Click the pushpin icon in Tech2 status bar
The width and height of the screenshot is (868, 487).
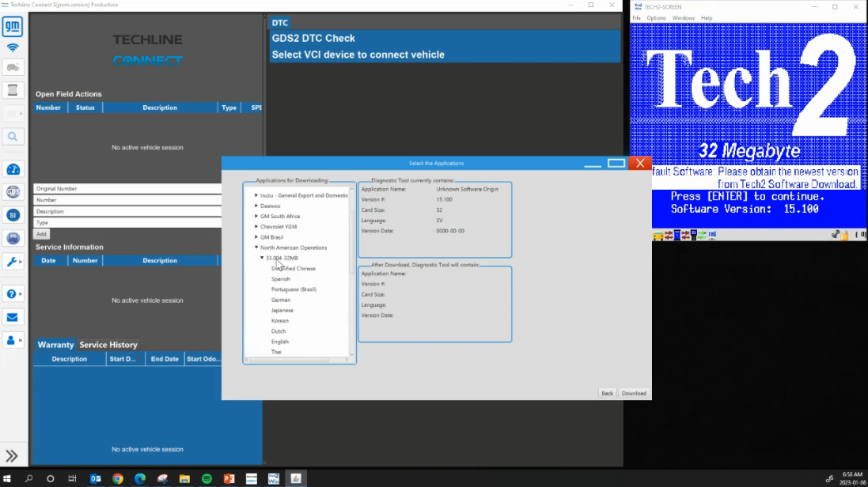pyautogui.click(x=836, y=235)
